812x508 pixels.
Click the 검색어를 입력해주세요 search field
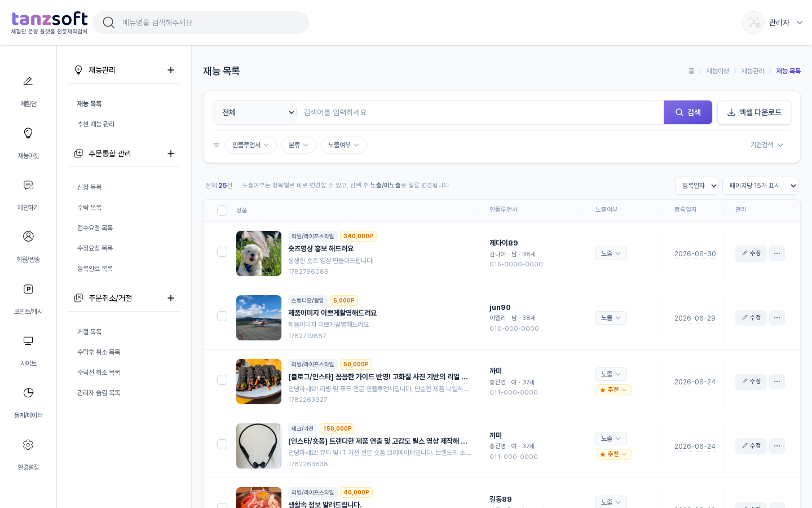tap(480, 112)
